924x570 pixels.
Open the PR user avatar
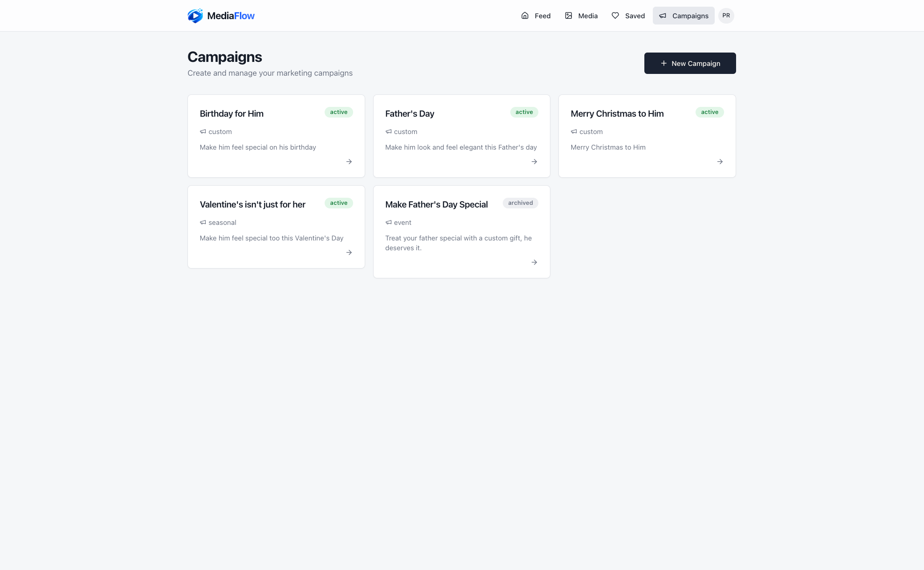726,16
